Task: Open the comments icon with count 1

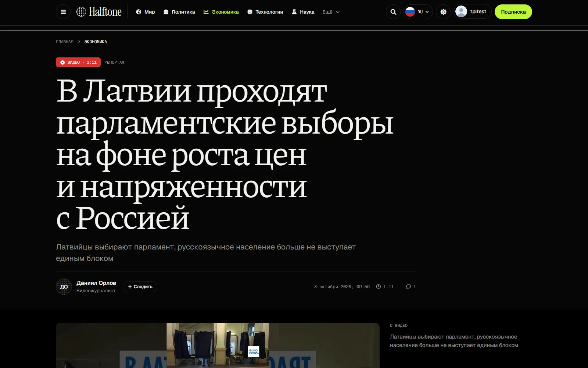Action: (x=411, y=287)
